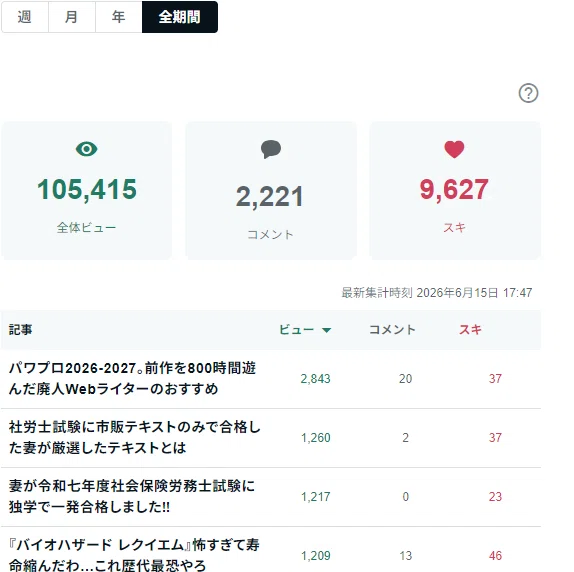This screenshot has height=572, width=574.
Task: Click comment count 20 in パワプロ row
Action: [405, 379]
